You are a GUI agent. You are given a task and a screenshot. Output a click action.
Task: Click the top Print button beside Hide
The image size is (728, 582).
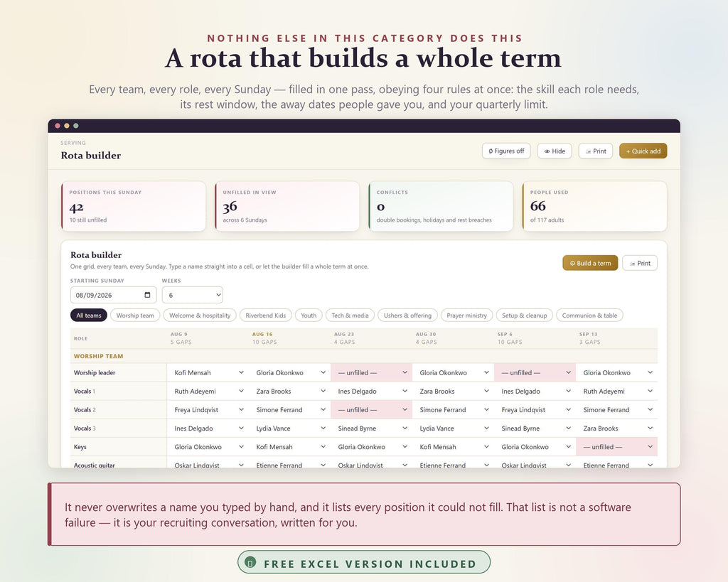(596, 151)
